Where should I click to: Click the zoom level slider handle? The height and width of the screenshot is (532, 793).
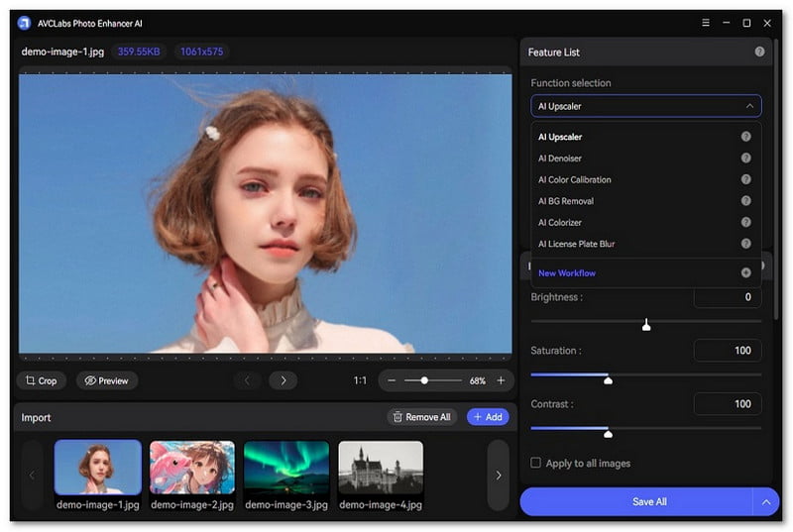pyautogui.click(x=424, y=380)
